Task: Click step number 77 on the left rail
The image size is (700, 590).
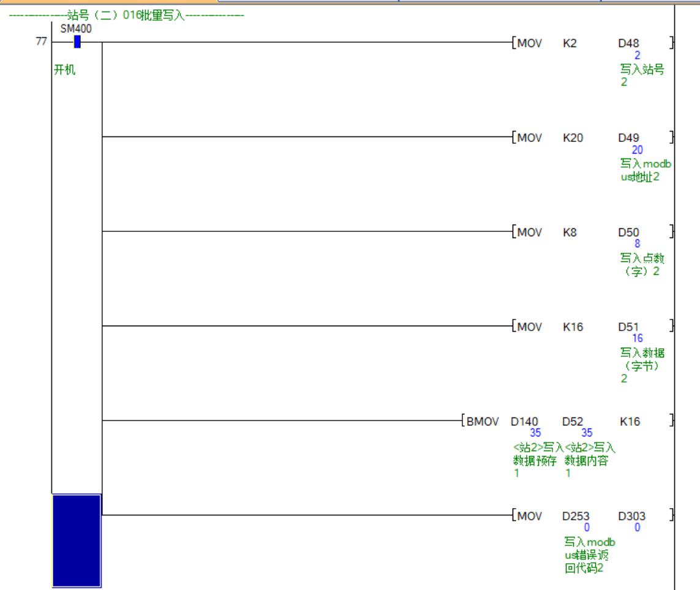Action: click(x=41, y=42)
